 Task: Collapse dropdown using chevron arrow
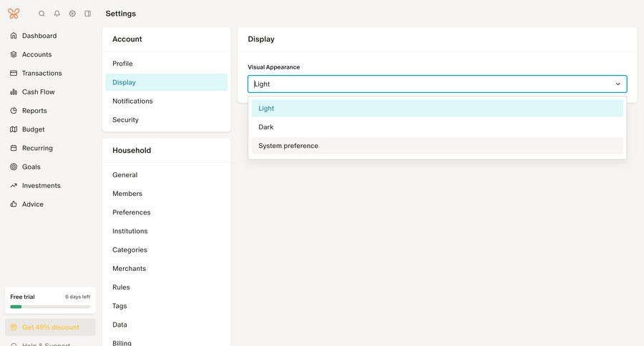click(x=618, y=84)
